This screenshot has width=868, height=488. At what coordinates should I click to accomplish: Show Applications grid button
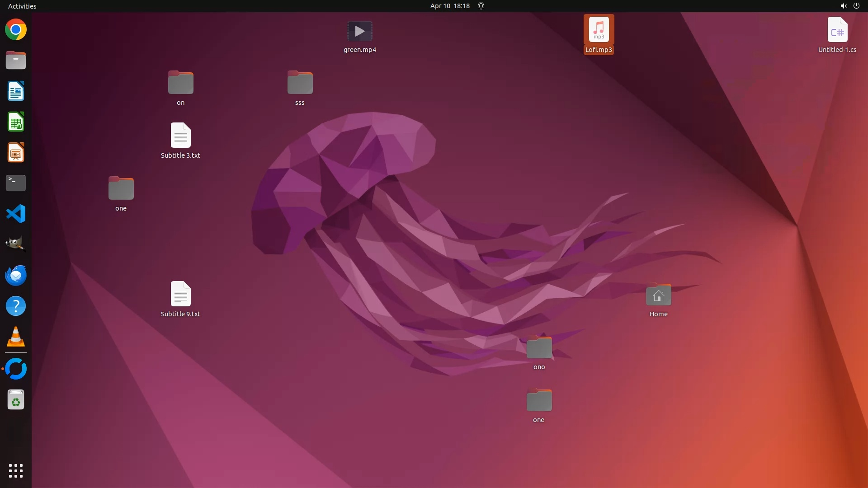click(16, 471)
